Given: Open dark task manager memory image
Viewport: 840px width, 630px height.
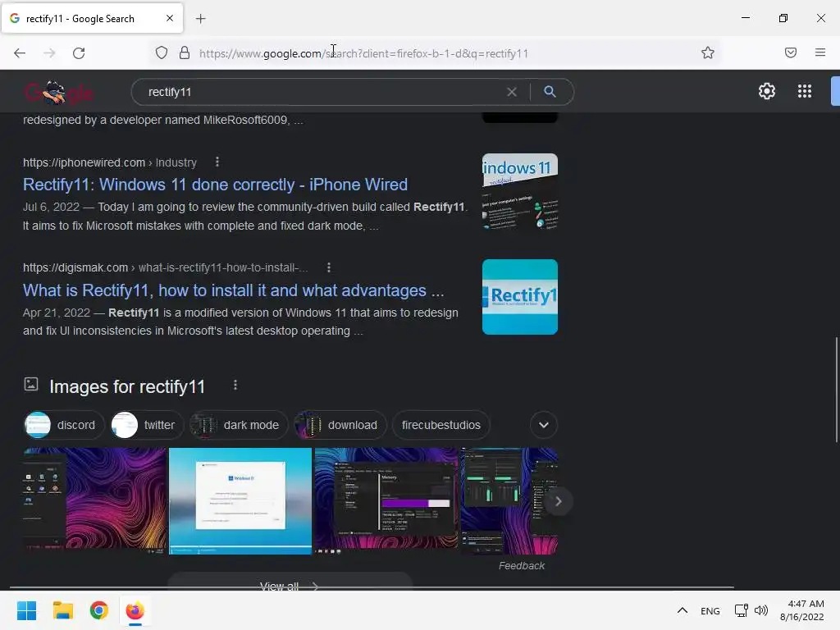Looking at the screenshot, I should [386, 501].
